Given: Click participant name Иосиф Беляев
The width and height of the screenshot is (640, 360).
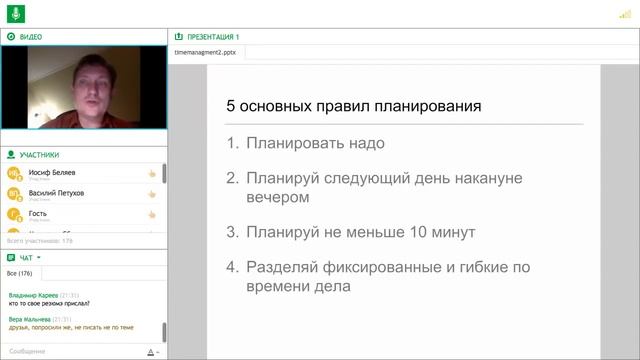Looking at the screenshot, I should pos(52,172).
